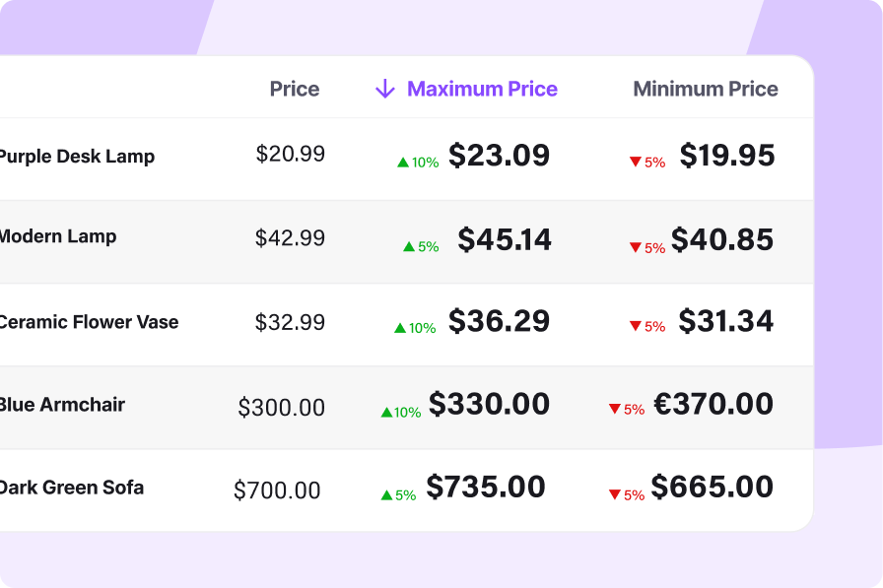Click the $700.00 price cell
This screenshot has width=883, height=588.
[277, 490]
